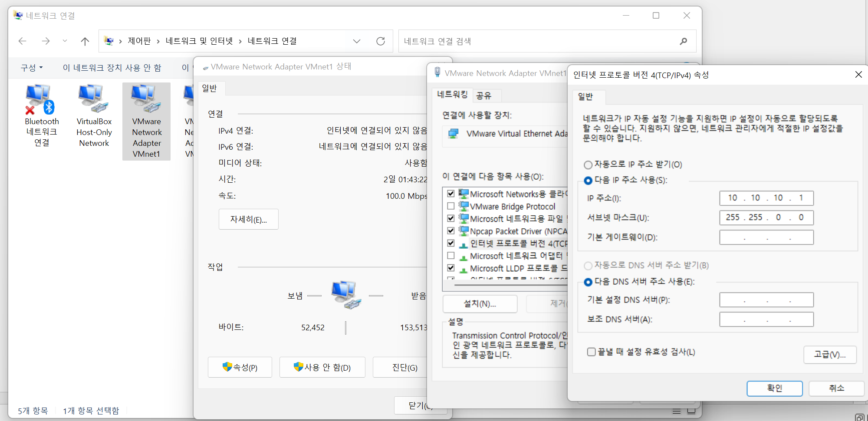Expand chevron after 네트워크 및 인터넷 breadcrumb
868x421 pixels.
coord(240,41)
